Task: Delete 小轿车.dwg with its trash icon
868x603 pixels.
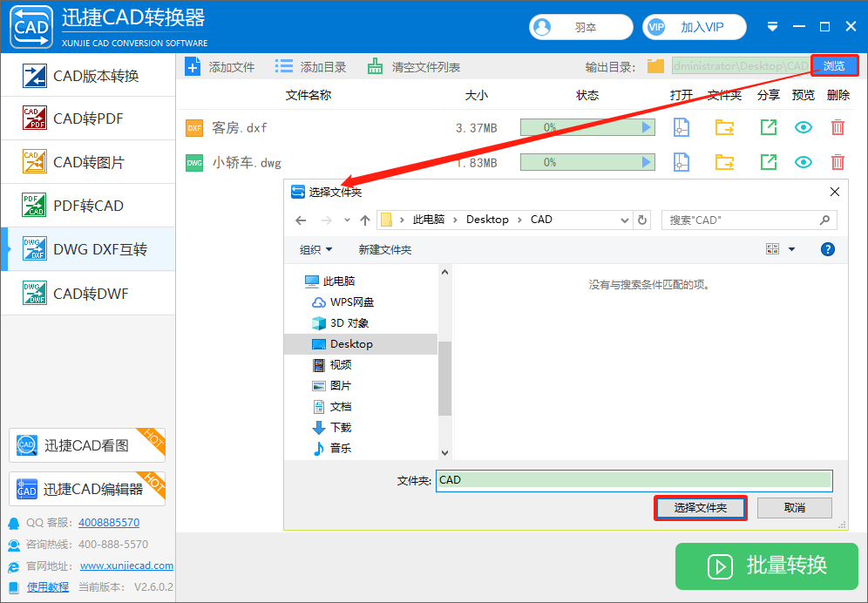Action: [837, 162]
